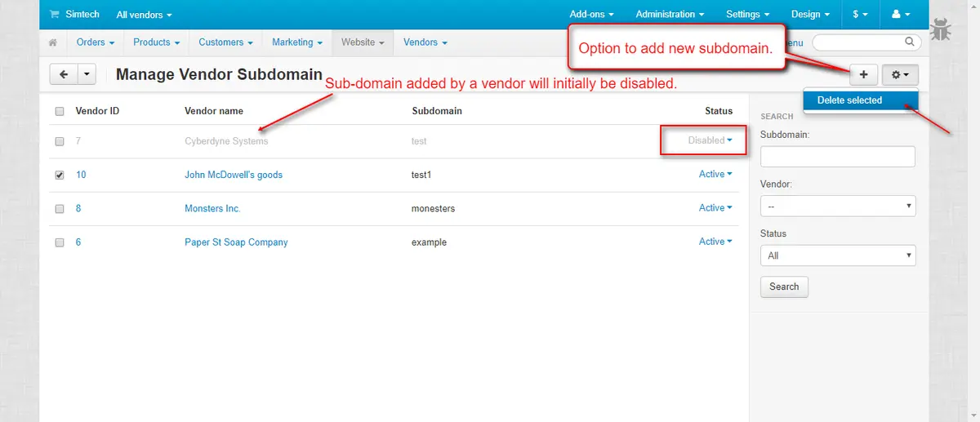
Task: Uncheck the John McDowell's goods checkbox
Action: 60,175
